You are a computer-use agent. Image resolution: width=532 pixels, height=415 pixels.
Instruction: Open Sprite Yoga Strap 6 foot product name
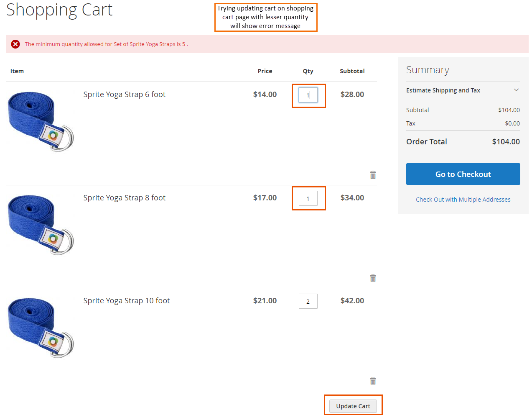(124, 95)
